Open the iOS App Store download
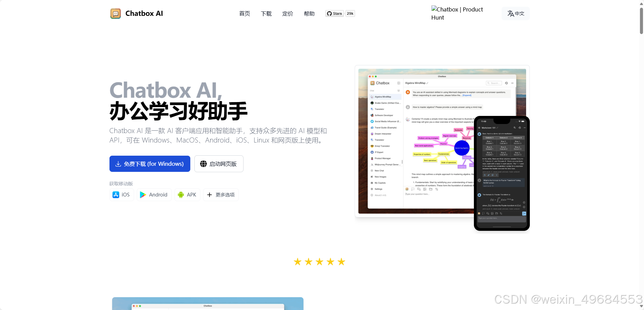The width and height of the screenshot is (644, 310). 122,195
